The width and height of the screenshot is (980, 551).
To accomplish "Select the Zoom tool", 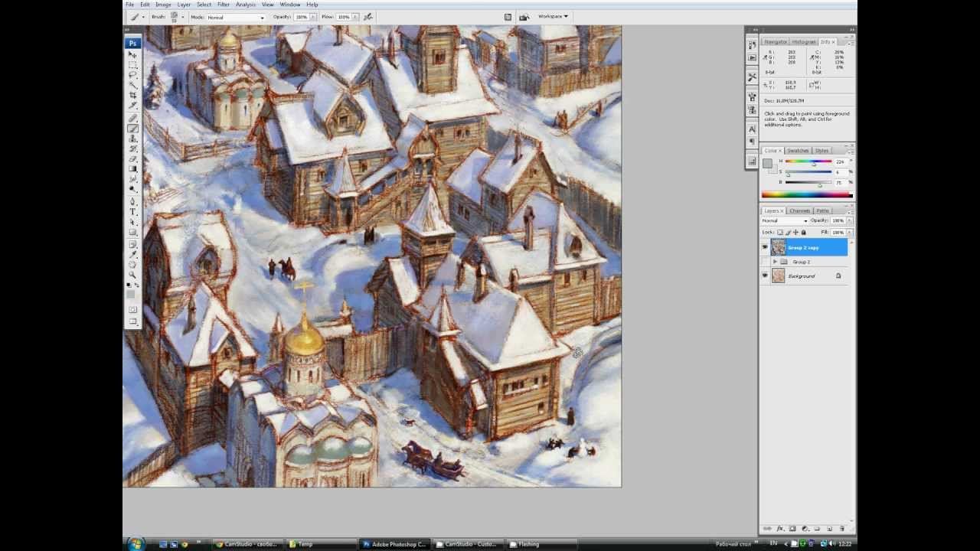I will 132,274.
